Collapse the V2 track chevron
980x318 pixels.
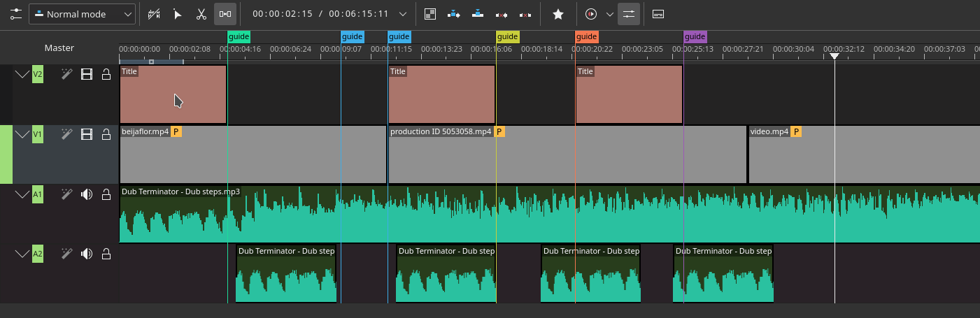(22, 74)
